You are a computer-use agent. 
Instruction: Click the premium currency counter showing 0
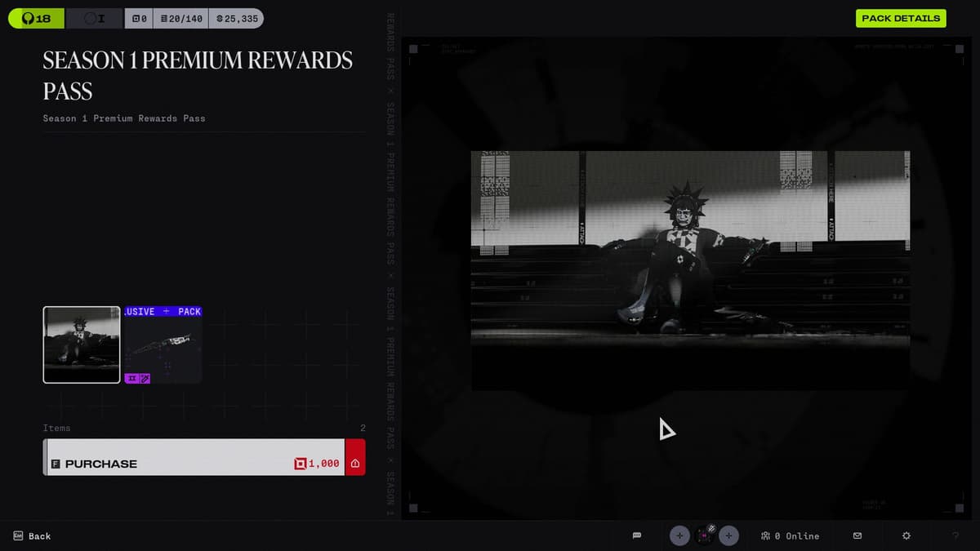point(139,18)
